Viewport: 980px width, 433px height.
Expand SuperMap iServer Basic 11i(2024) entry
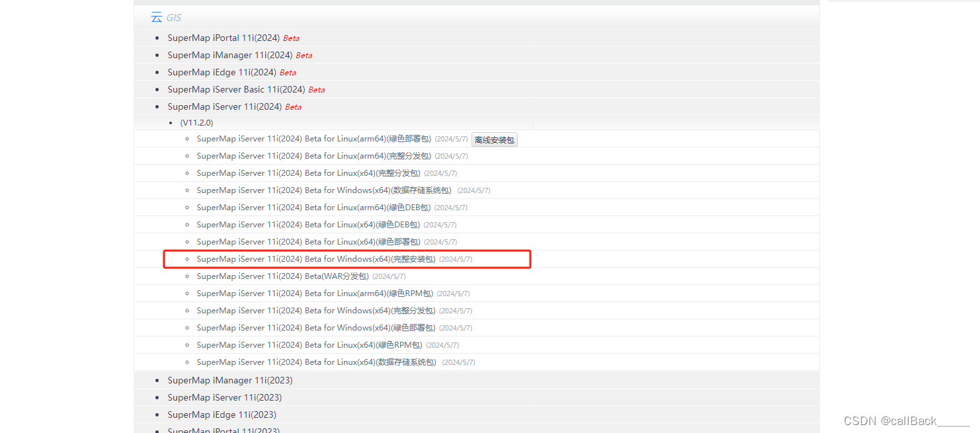[x=246, y=89]
